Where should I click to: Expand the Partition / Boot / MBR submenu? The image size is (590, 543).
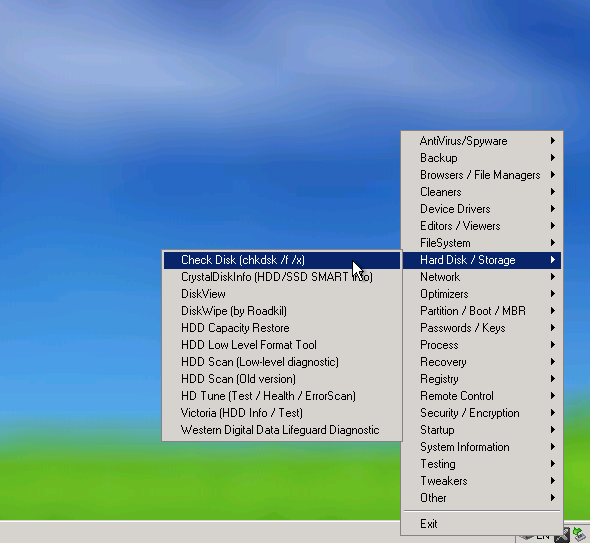482,311
